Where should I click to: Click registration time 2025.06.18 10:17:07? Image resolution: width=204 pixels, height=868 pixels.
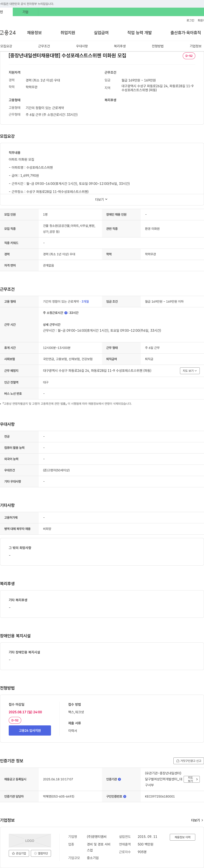click(x=58, y=779)
